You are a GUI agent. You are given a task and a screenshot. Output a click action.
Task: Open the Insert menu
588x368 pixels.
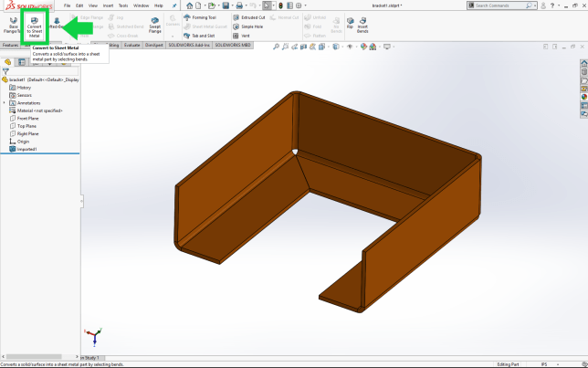(108, 5)
